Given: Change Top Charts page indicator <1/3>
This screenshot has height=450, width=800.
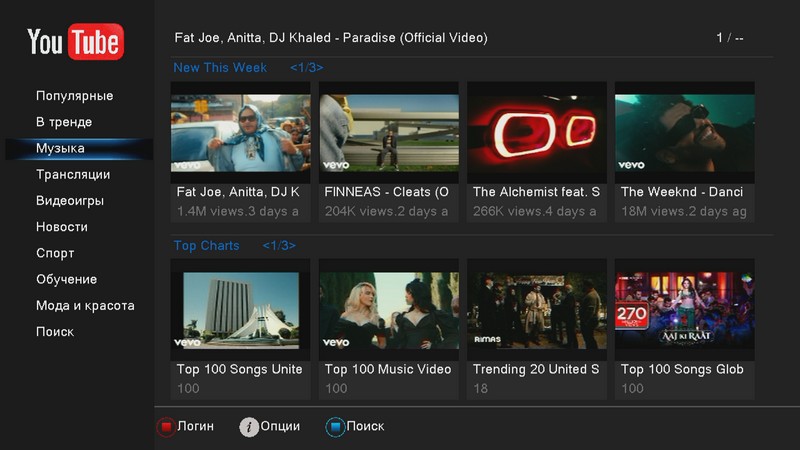Looking at the screenshot, I should [279, 245].
